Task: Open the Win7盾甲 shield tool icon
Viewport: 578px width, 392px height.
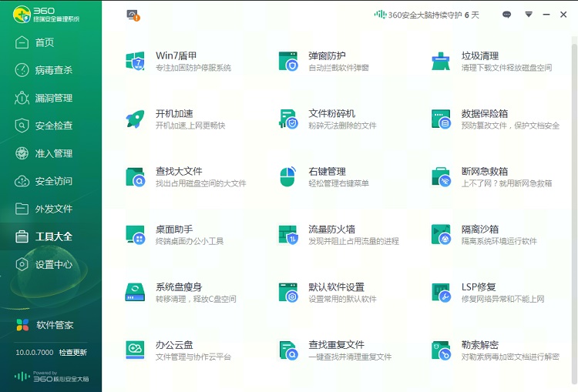Action: 136,61
